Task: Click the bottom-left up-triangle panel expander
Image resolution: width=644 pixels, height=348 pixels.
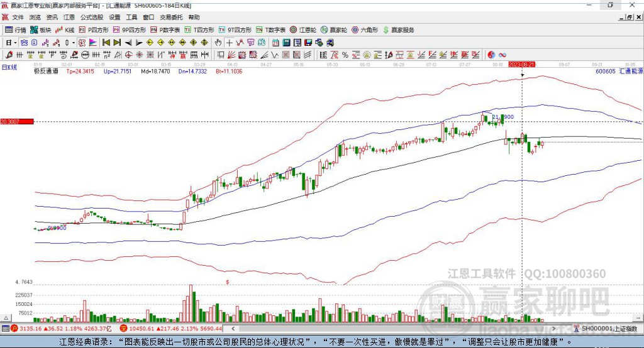Action: pyautogui.click(x=6, y=318)
